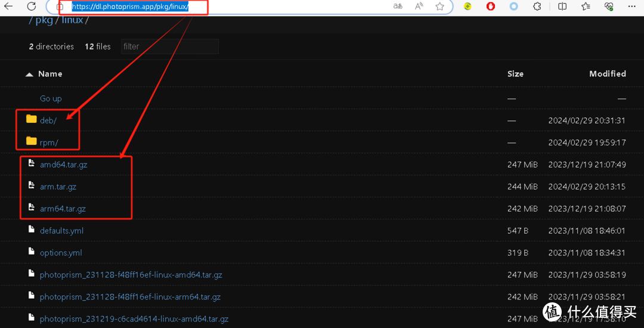This screenshot has width=644, height=328.
Task: Click the translate page icon
Action: coord(398,6)
